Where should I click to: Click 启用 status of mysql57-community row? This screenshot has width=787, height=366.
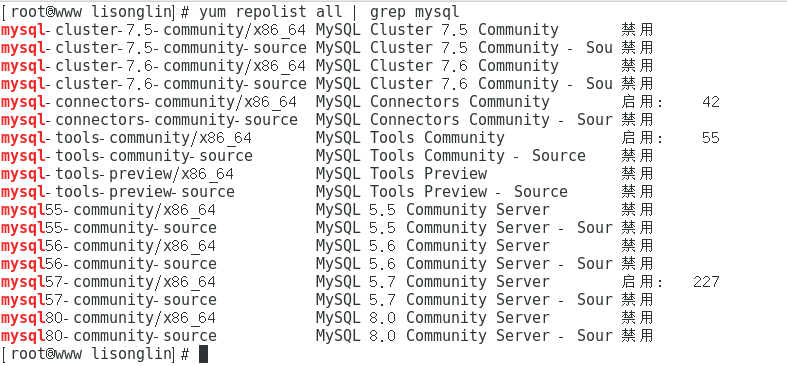click(637, 282)
